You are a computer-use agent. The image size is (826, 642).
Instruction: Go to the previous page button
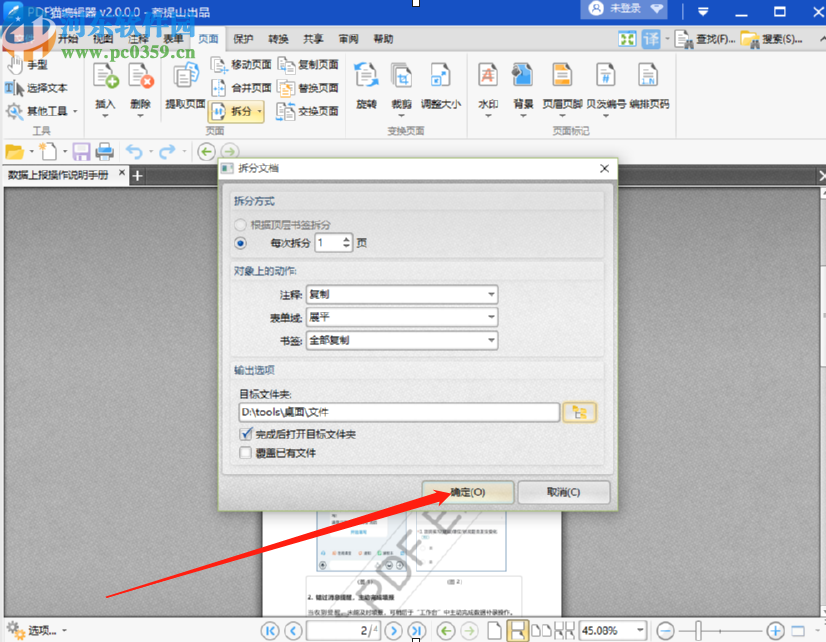coord(293,630)
